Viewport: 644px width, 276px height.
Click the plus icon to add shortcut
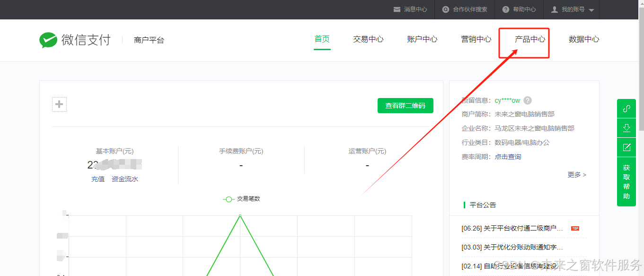tap(59, 104)
